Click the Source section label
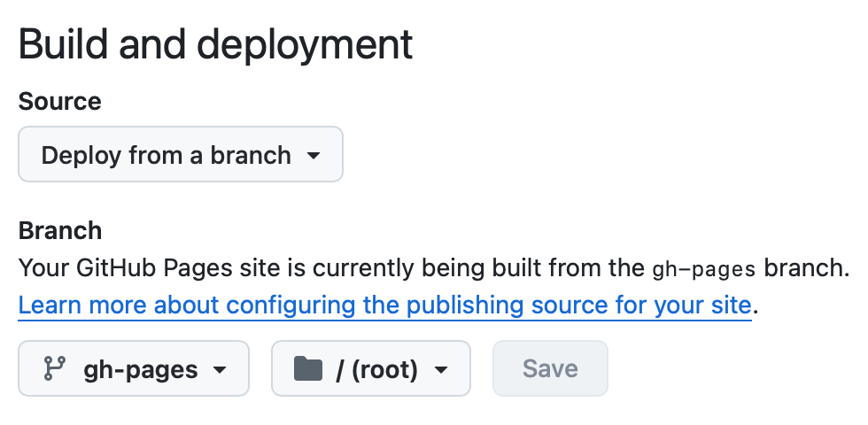The width and height of the screenshot is (868, 425). point(59,102)
